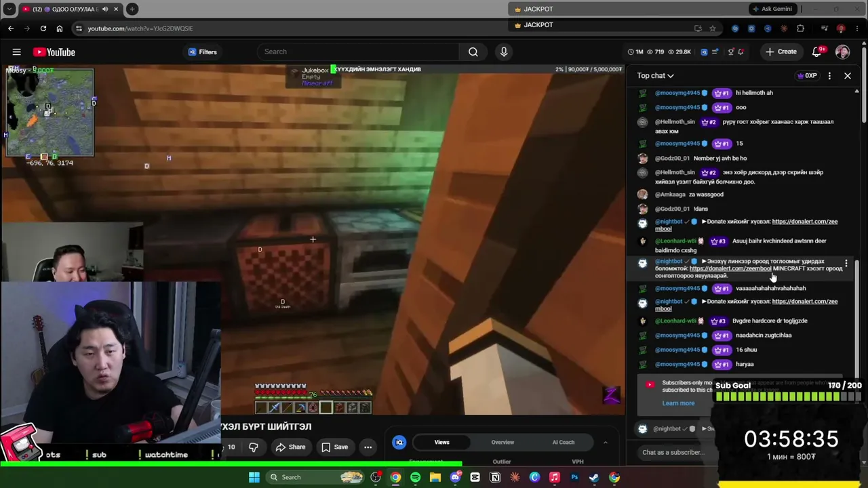The width and height of the screenshot is (868, 488).
Task: Reload the current page
Action: point(43,28)
